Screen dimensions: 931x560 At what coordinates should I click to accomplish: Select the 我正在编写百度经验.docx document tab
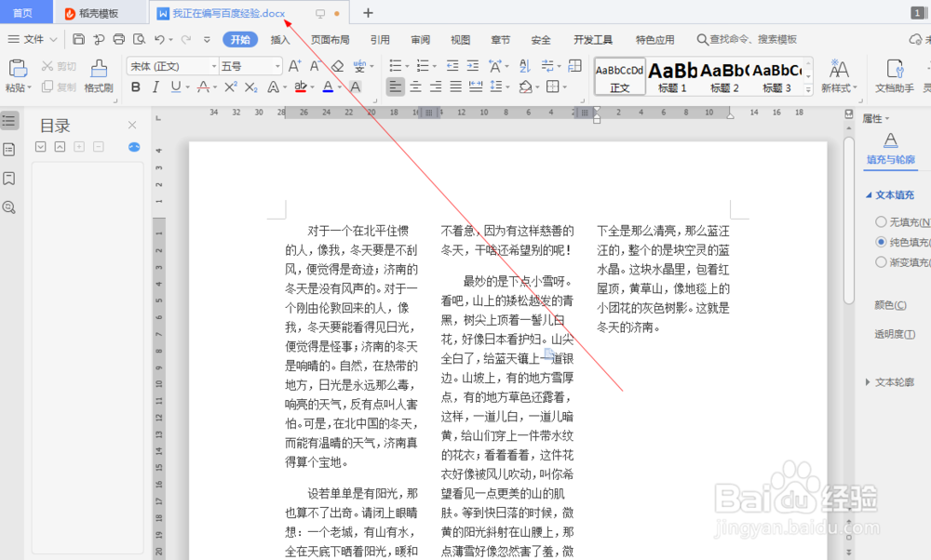(x=228, y=13)
